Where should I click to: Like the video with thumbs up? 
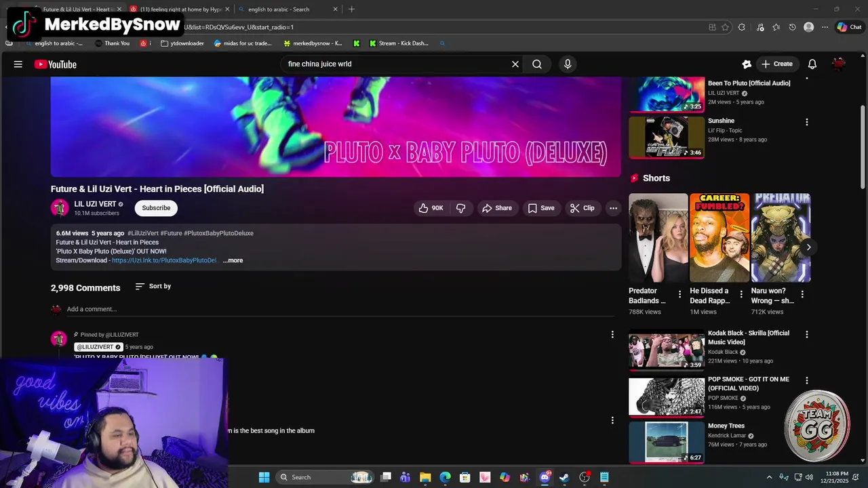(431, 208)
